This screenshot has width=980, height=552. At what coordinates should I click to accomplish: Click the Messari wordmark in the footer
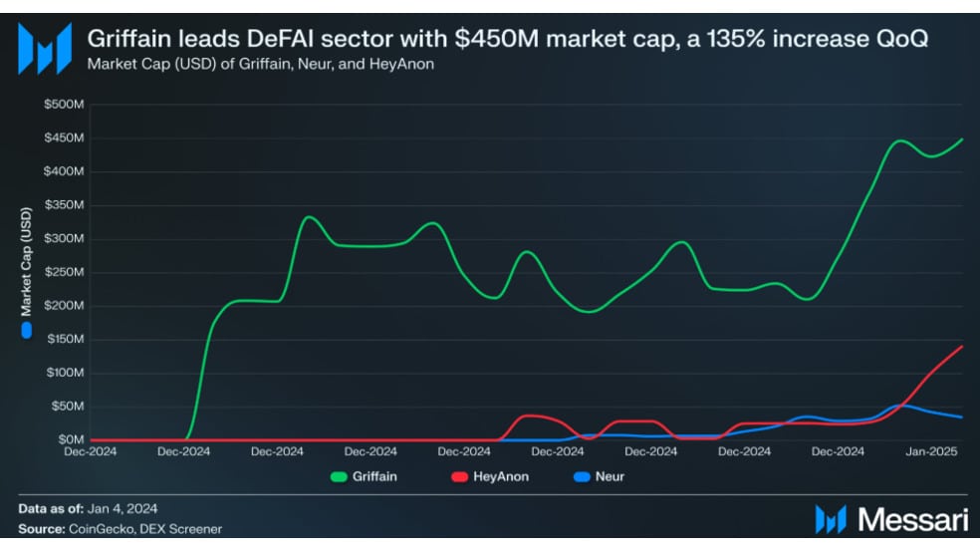(912, 519)
